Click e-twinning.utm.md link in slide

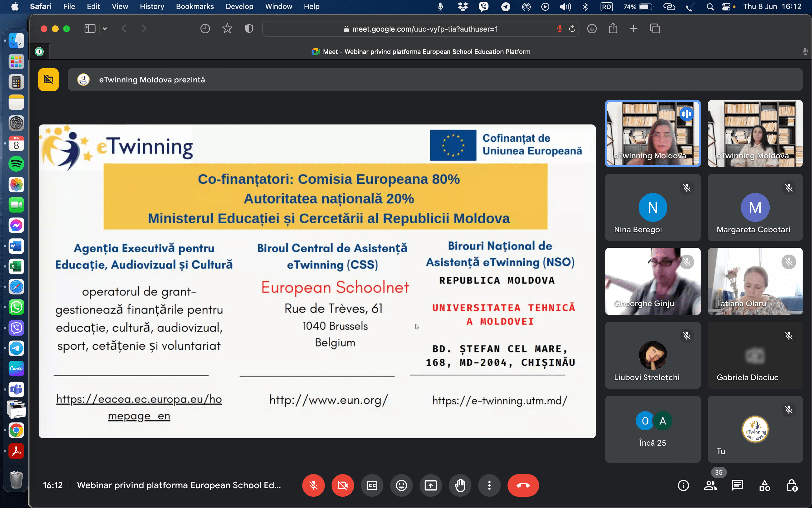coord(500,400)
